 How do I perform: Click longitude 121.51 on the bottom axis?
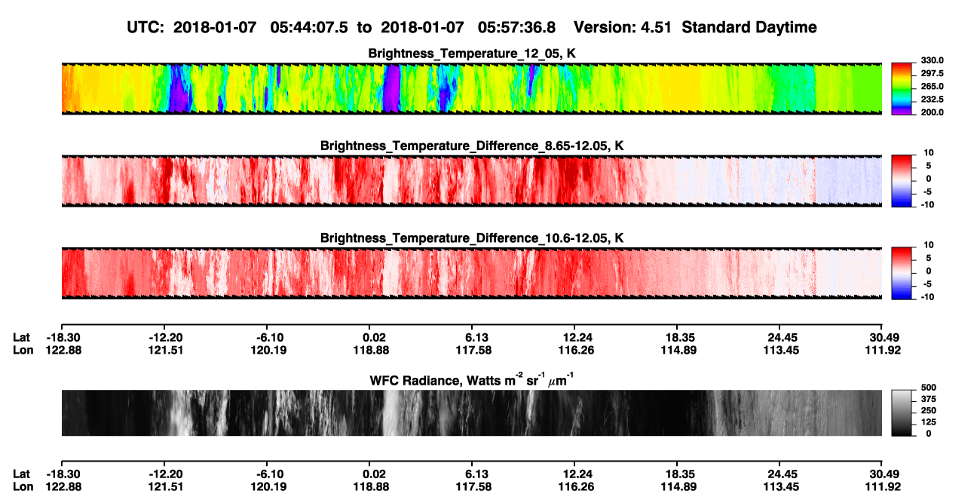point(166,486)
